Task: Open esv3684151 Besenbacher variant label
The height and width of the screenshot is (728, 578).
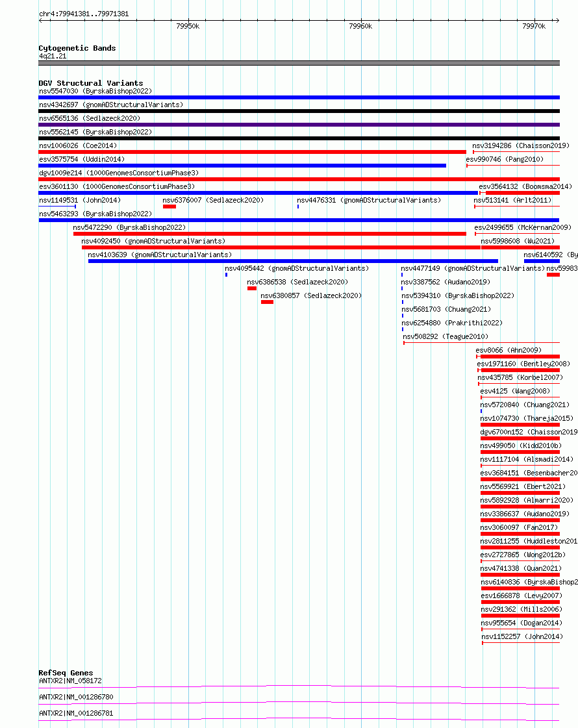Action: point(529,473)
